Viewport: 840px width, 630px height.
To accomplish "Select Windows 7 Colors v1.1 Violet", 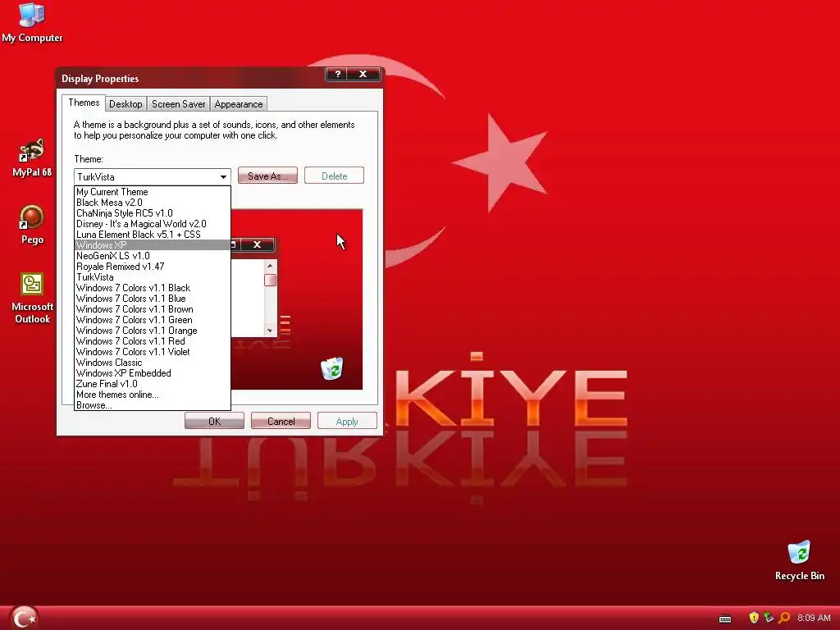I will point(152,352).
